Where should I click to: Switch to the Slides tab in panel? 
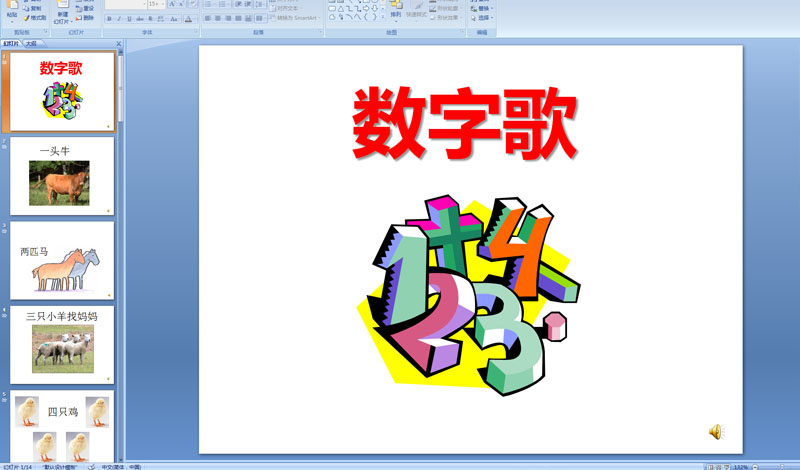[11, 44]
